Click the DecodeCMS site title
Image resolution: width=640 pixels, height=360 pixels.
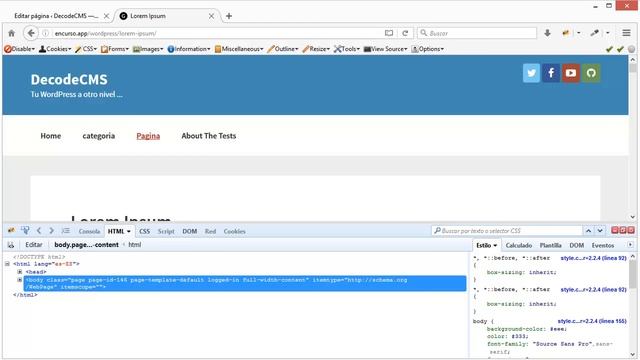click(x=69, y=80)
